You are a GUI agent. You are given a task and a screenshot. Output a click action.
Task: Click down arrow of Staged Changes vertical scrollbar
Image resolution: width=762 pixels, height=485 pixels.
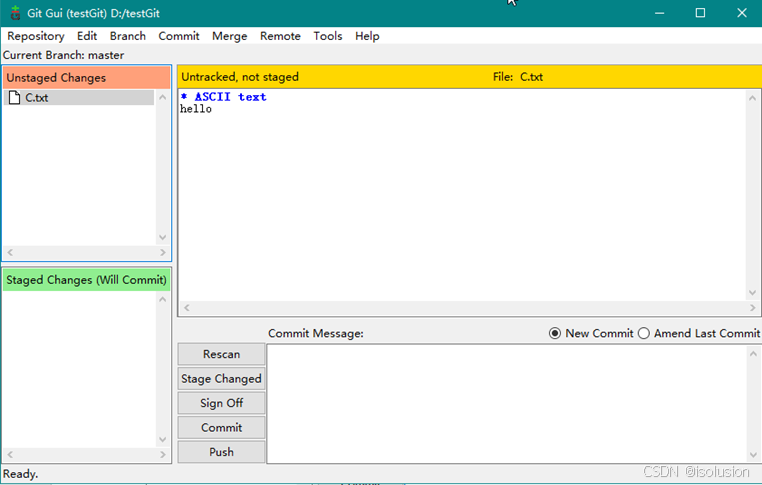(162, 440)
